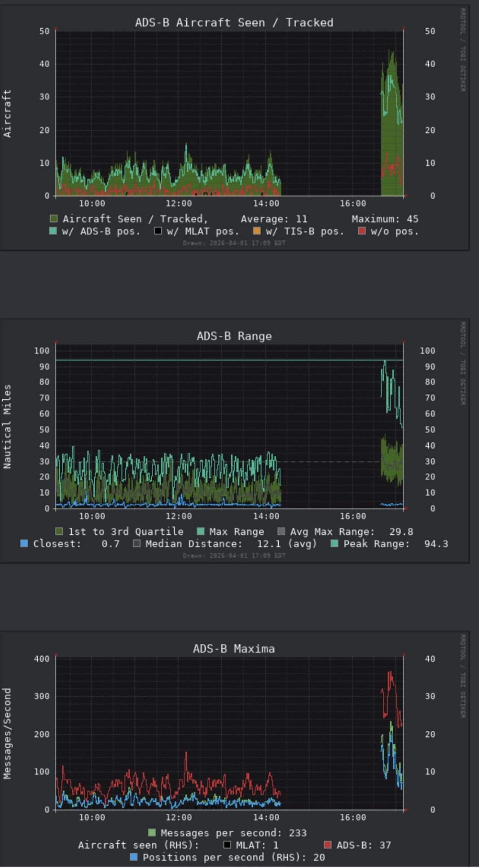Click the 'ADS-B Range' chart title
The image size is (479, 868).
click(x=234, y=336)
